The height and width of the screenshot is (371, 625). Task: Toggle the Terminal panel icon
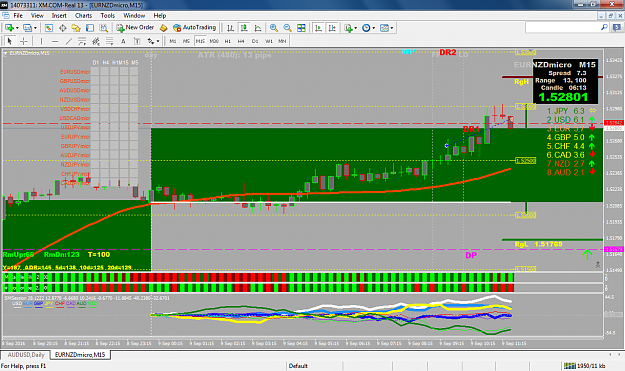[90, 28]
